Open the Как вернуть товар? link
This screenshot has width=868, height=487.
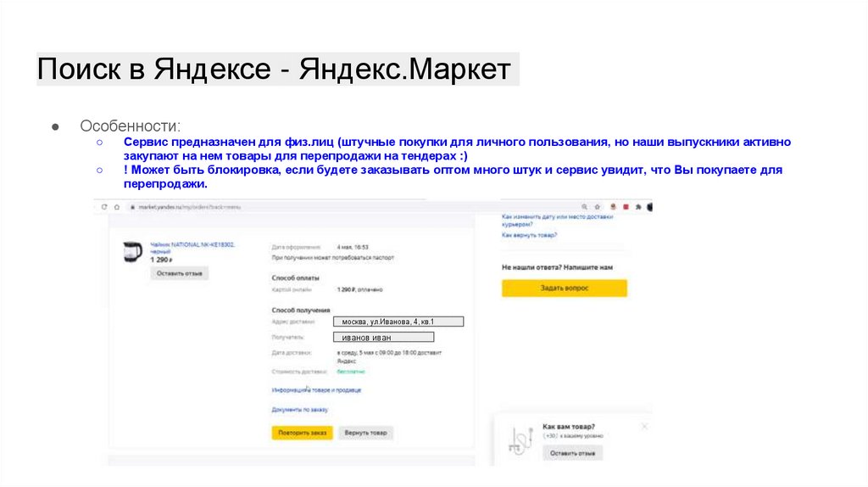pos(529,235)
